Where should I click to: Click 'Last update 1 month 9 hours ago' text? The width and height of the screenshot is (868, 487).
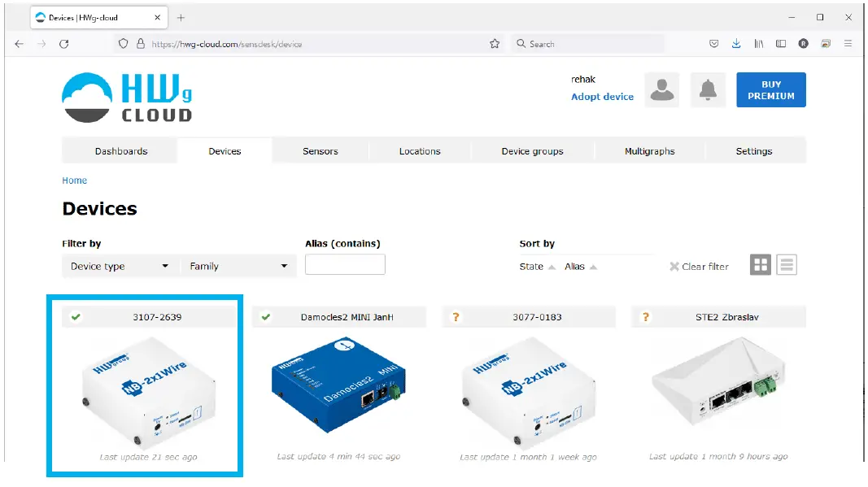click(718, 457)
